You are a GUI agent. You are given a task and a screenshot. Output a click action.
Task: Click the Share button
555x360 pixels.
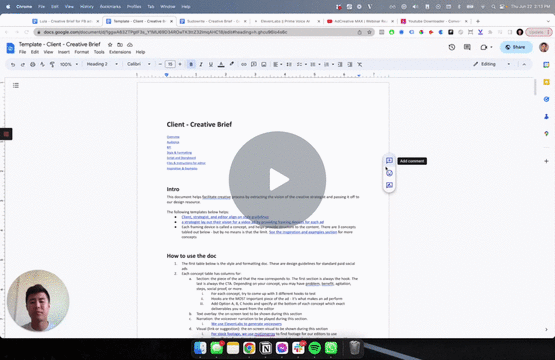[516, 47]
